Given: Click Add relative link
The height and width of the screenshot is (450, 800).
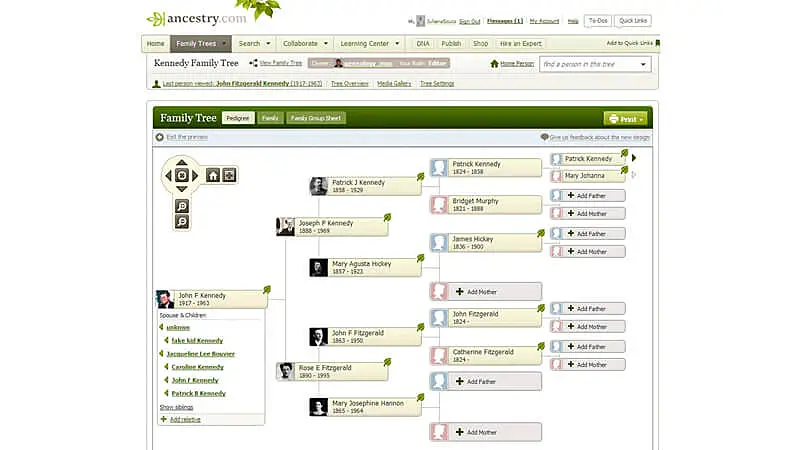Looking at the screenshot, I should [185, 419].
